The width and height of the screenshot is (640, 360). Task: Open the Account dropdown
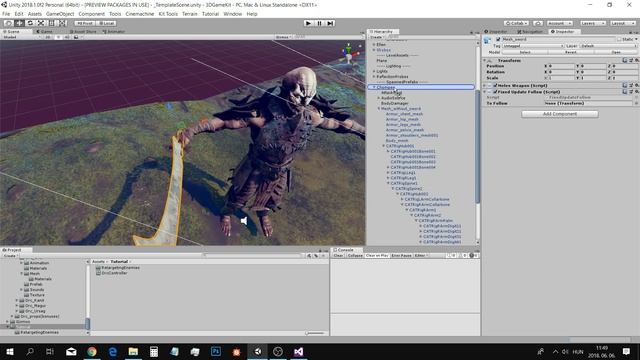point(559,23)
